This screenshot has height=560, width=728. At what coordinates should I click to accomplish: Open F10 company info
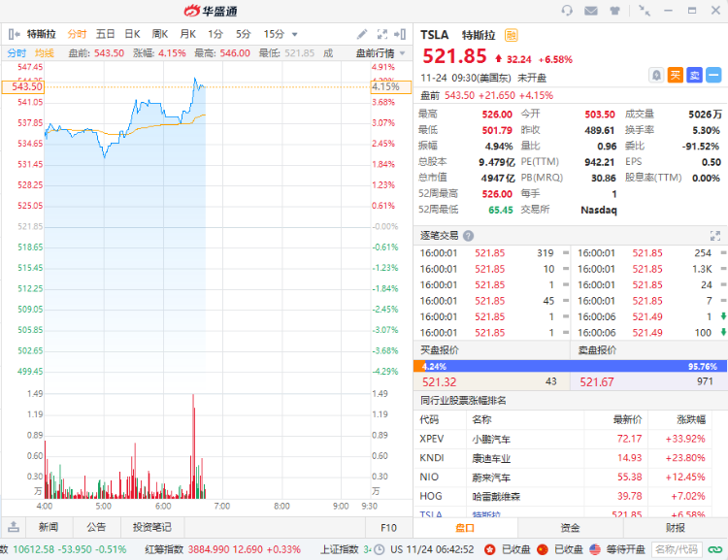tap(388, 528)
